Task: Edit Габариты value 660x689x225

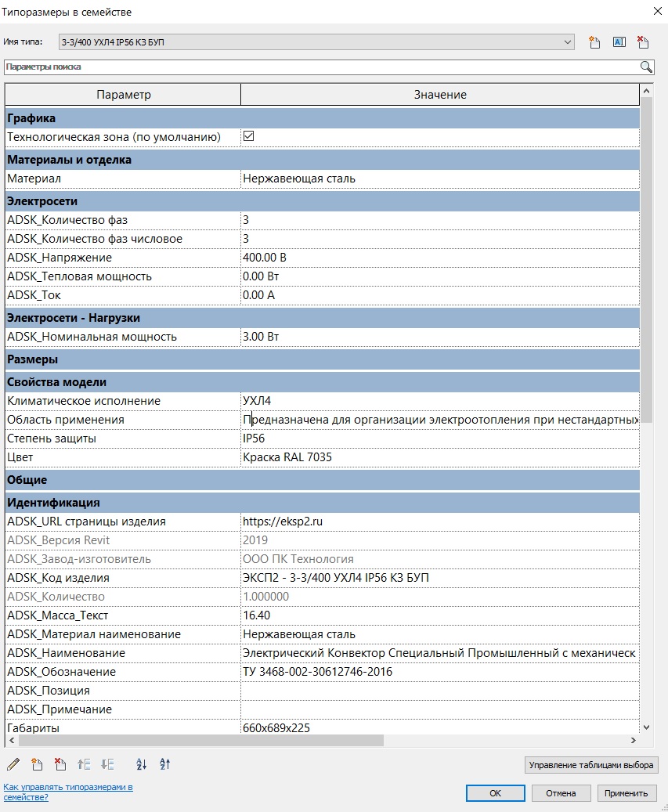Action: (440, 727)
